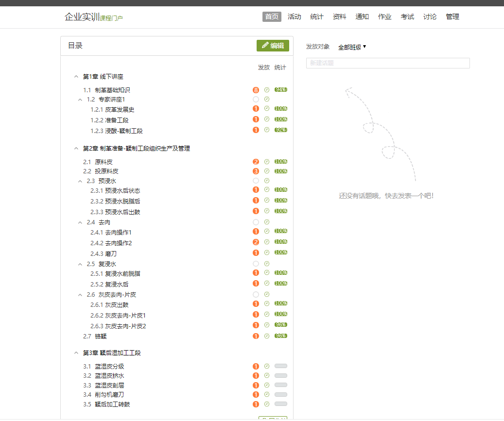Click the 94% progress bar for 1.1
Viewport: 504px width, 421px height.
click(x=280, y=90)
